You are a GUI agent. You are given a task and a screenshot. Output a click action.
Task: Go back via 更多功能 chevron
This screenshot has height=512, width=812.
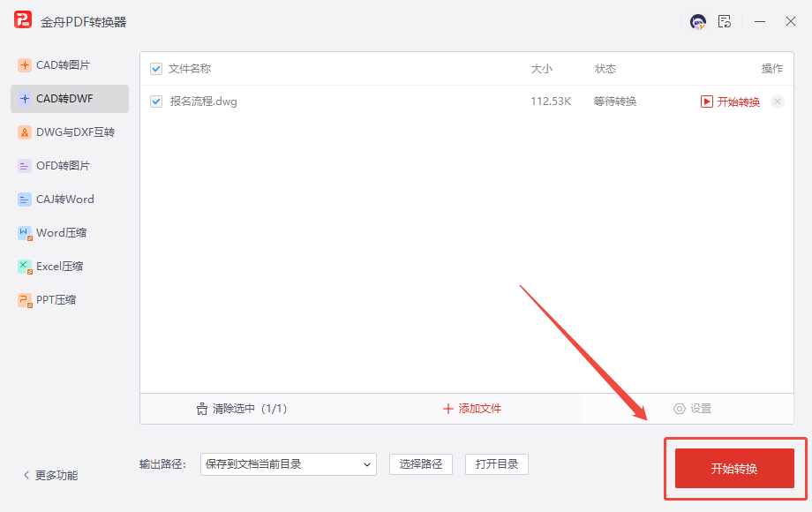click(26, 475)
